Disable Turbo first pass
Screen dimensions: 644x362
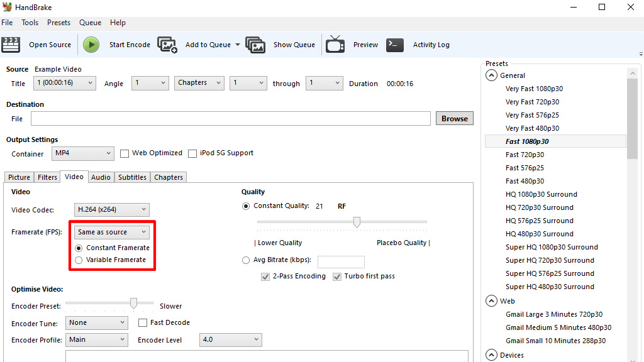click(x=337, y=276)
